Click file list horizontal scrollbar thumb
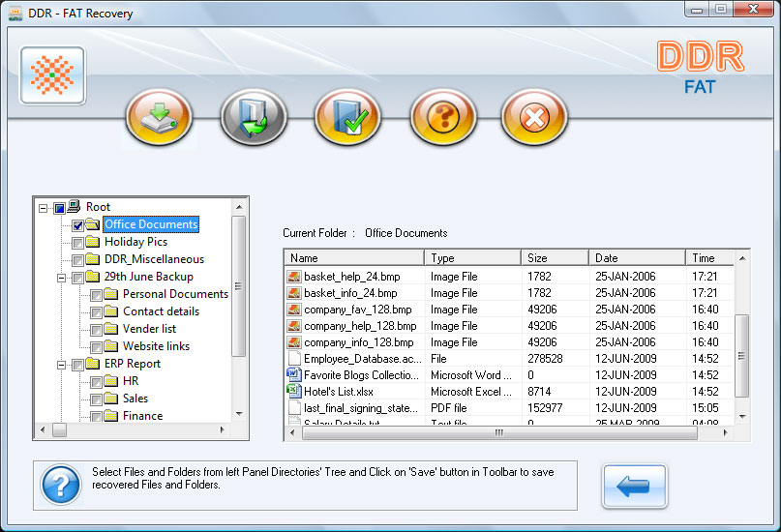 tap(499, 433)
